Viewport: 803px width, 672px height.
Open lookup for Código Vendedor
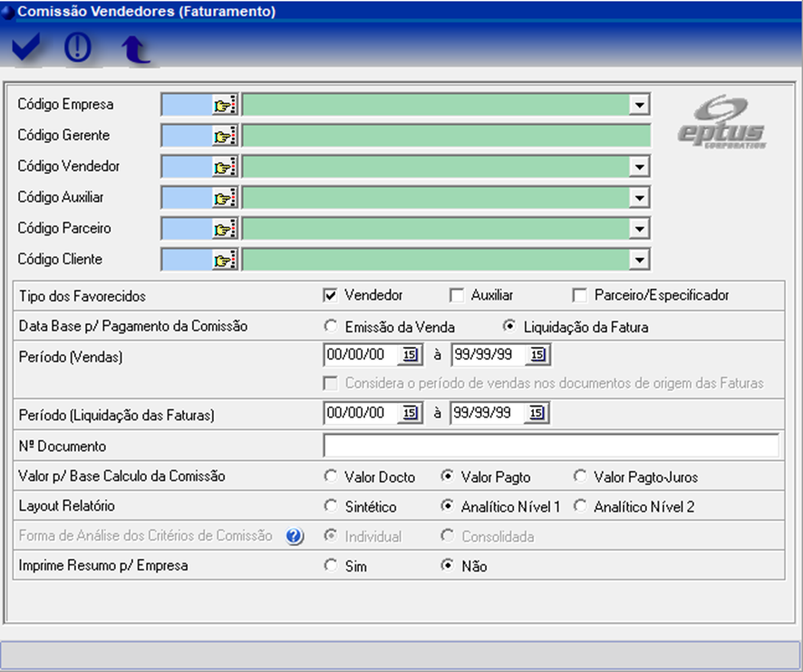pyautogui.click(x=224, y=167)
